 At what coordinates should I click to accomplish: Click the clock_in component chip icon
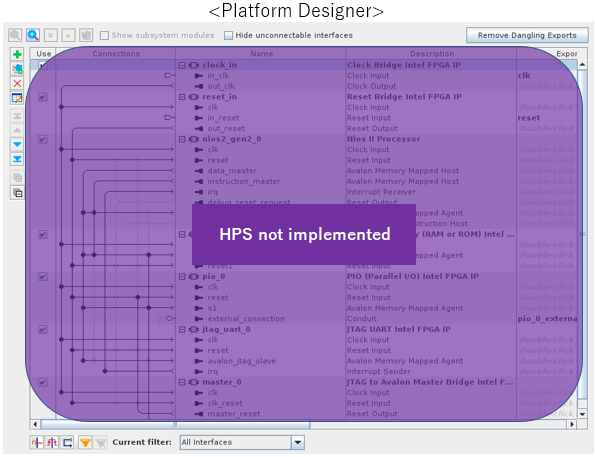point(194,65)
